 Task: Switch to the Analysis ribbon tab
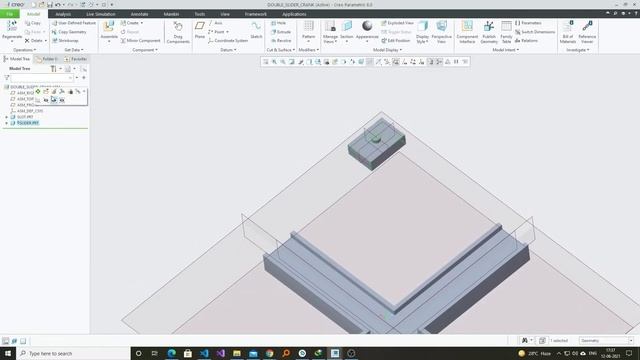63,14
